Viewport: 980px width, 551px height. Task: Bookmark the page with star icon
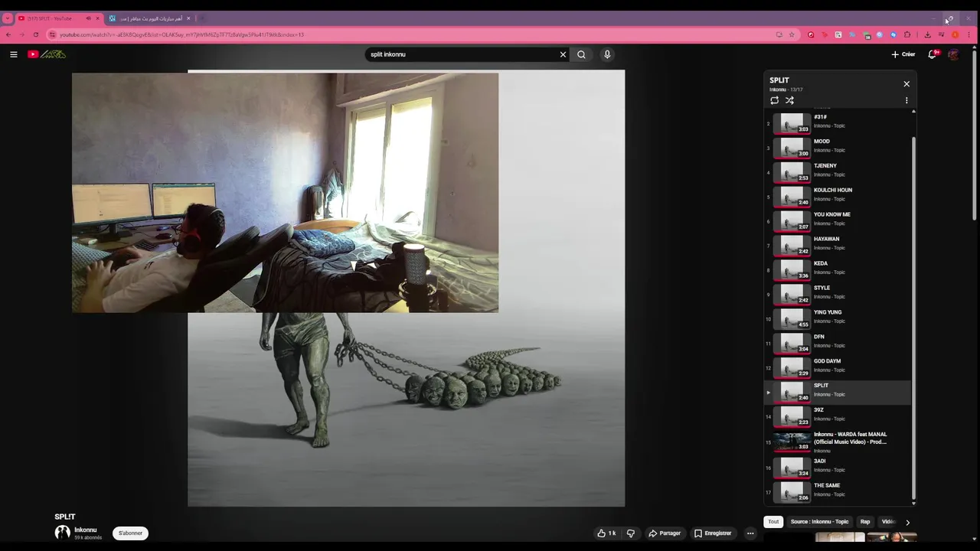point(792,34)
